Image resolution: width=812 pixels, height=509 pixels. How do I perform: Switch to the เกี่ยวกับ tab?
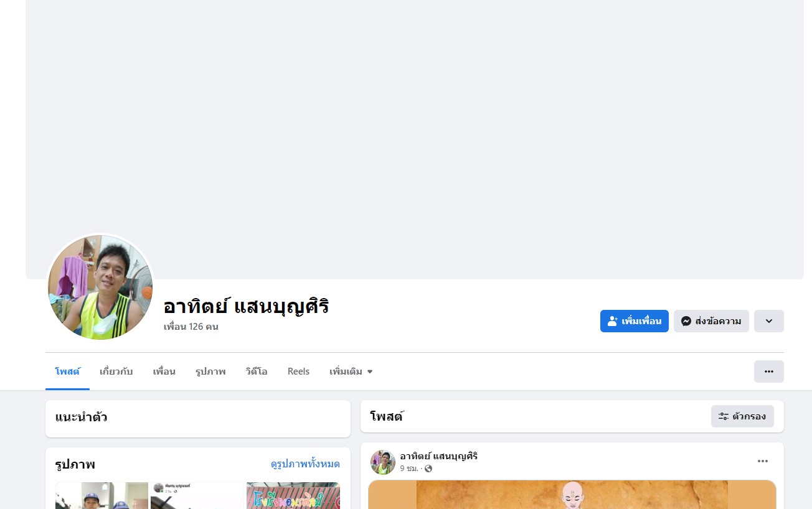(116, 371)
